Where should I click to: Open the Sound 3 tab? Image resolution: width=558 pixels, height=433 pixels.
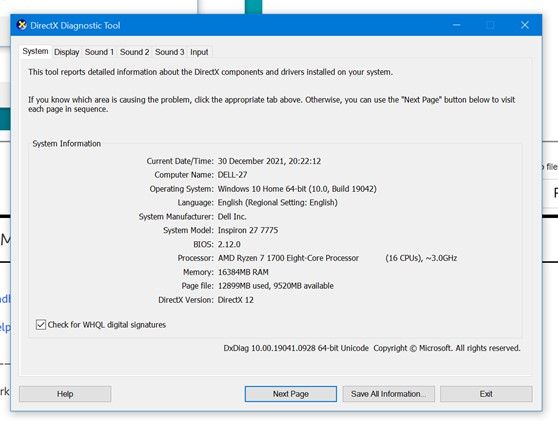pos(169,52)
